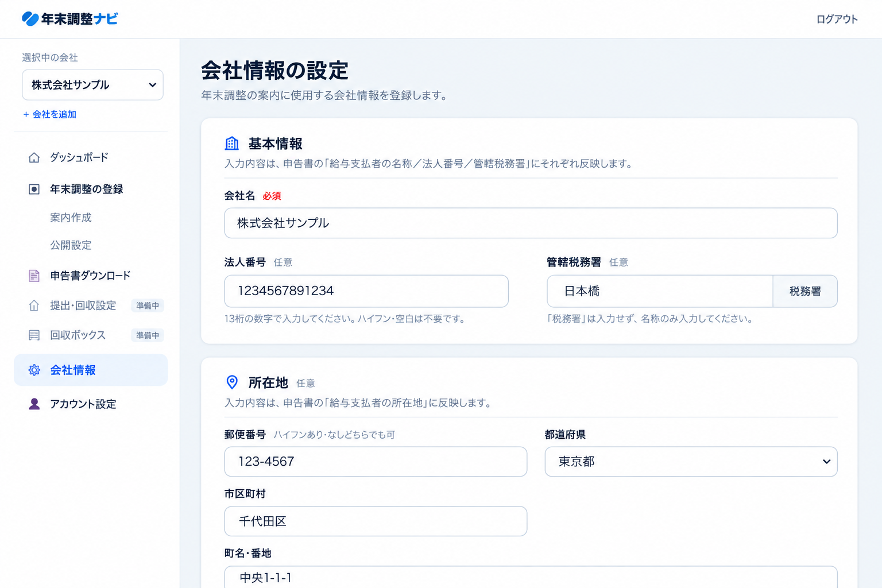Click the 基本情報 building icon
882x588 pixels.
[x=232, y=144]
